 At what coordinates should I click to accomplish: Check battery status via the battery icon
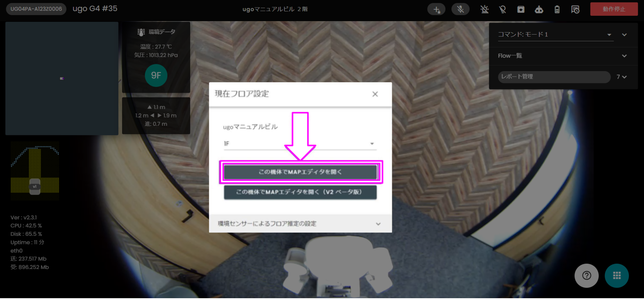[x=557, y=9]
